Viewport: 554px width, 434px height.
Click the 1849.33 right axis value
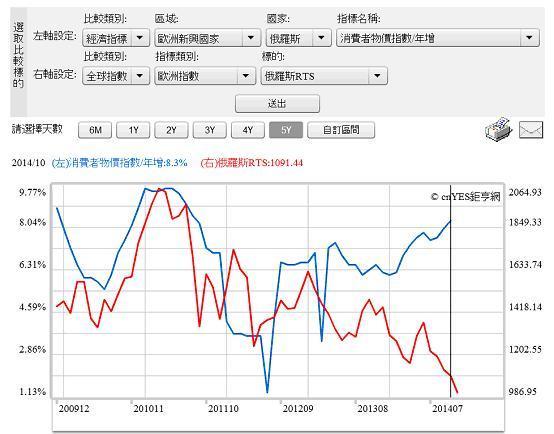click(x=525, y=222)
